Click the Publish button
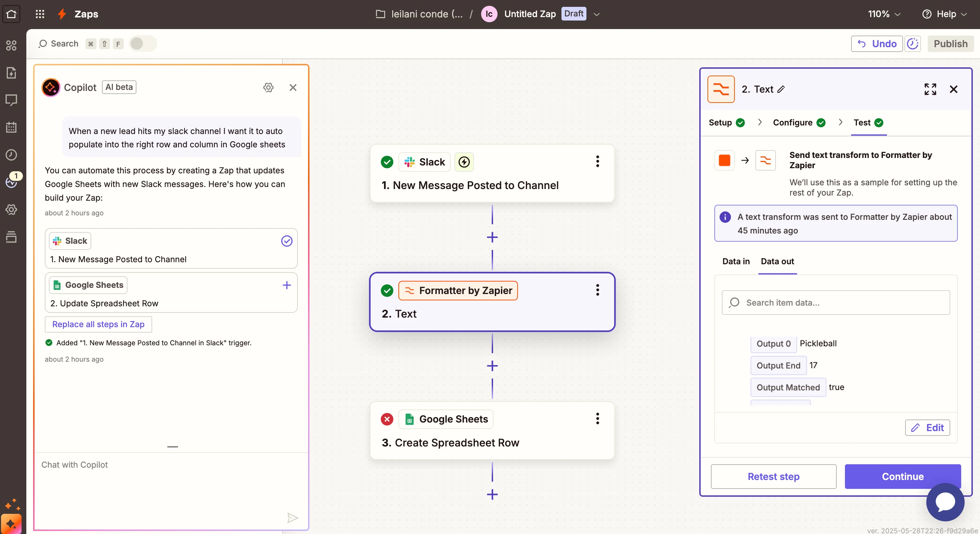This screenshot has width=980, height=534. (950, 44)
